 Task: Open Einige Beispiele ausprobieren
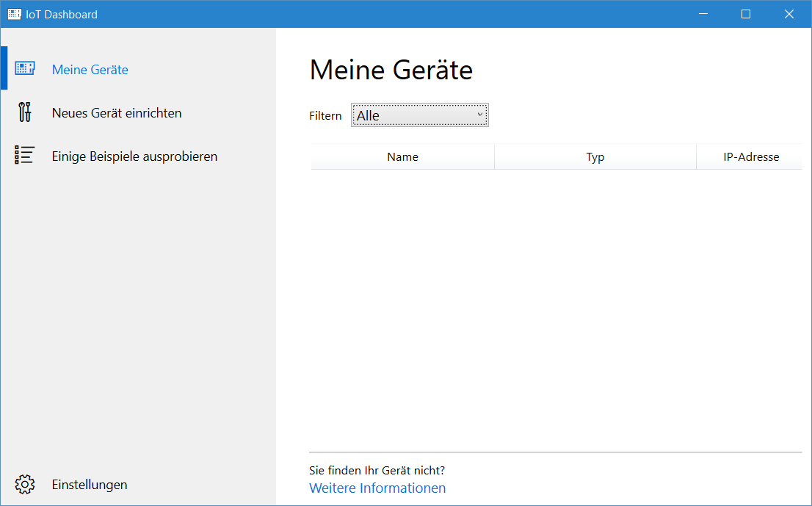click(x=134, y=156)
